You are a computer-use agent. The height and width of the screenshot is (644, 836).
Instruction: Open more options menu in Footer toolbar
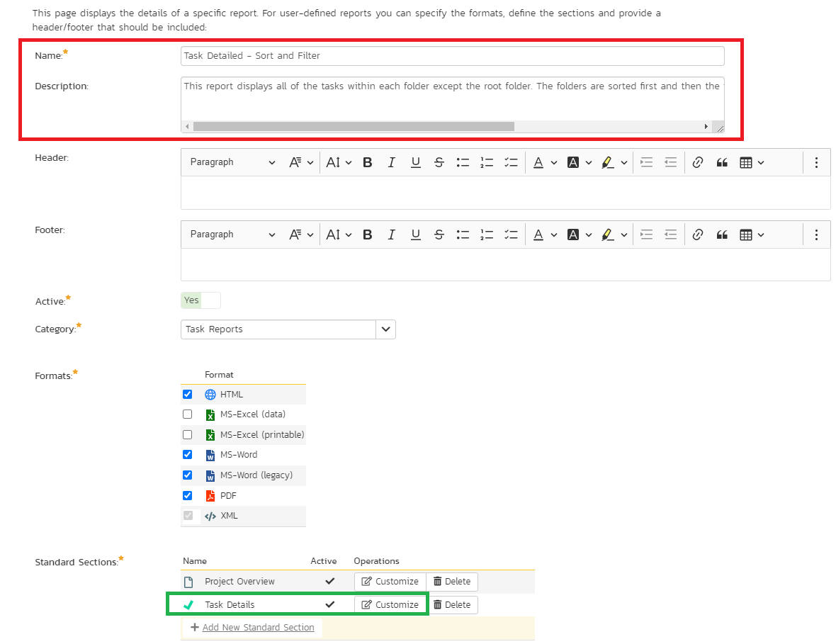click(816, 235)
